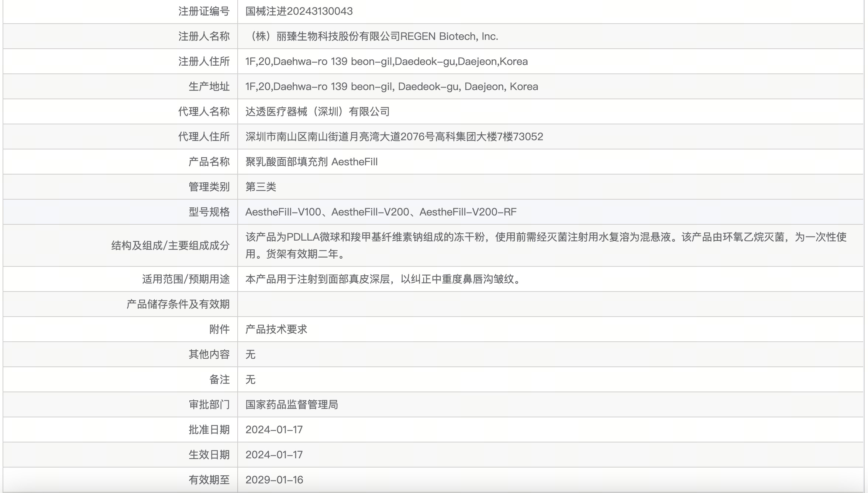The width and height of the screenshot is (868, 493).
Task: Click the 无 value beside 备注
Action: (251, 379)
